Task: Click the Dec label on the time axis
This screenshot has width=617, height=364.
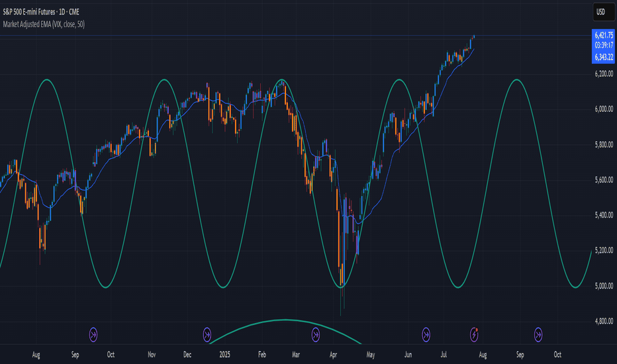Action: click(x=187, y=355)
